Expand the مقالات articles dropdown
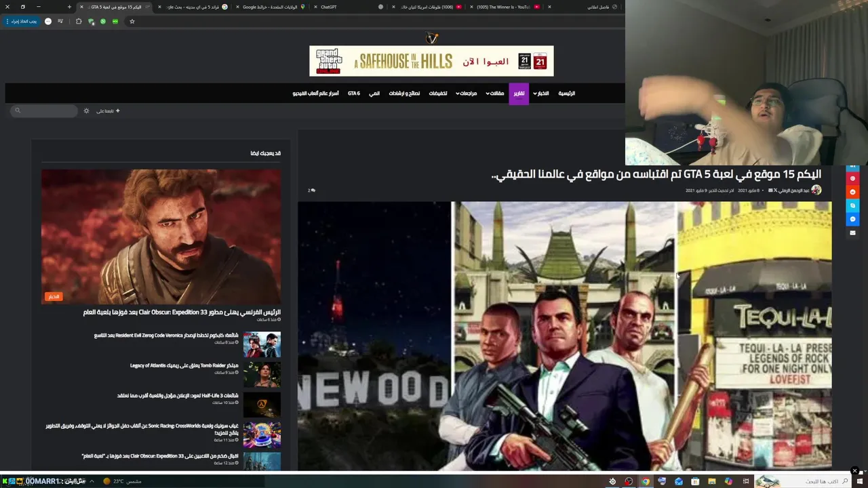 click(495, 94)
